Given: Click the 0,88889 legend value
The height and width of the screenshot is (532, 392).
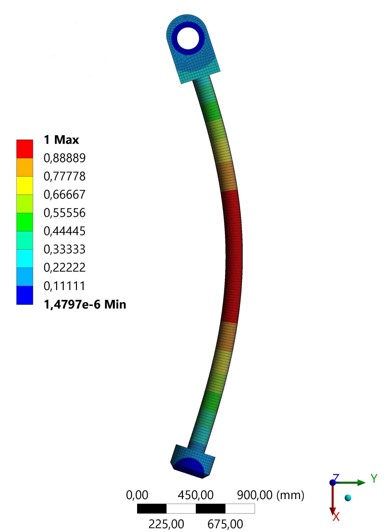Looking at the screenshot, I should (x=64, y=158).
